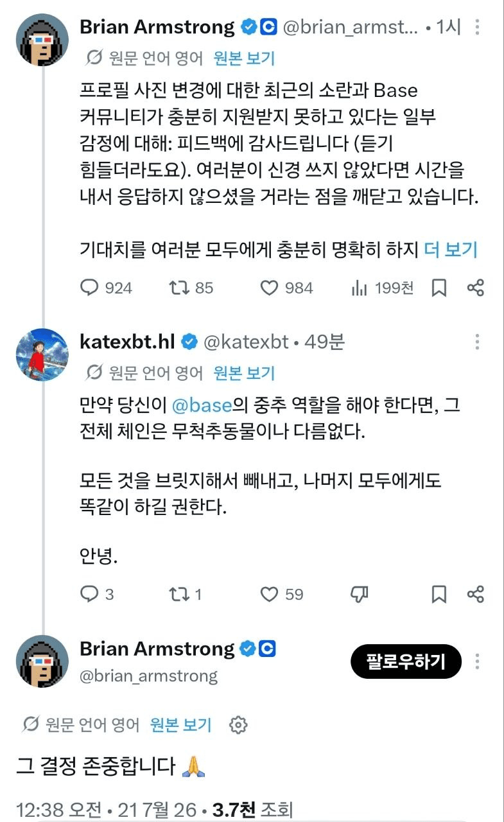Retweet the first tweet with 85 reposts

click(x=178, y=288)
